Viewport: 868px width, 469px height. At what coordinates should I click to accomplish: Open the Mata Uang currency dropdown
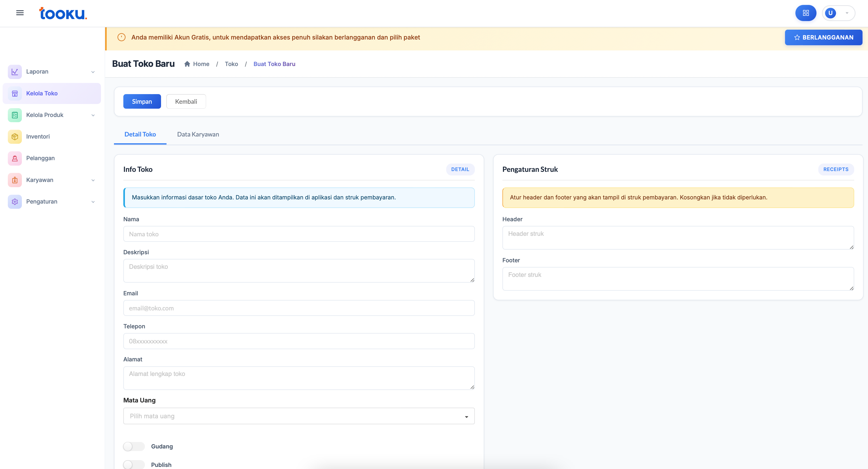pos(298,416)
